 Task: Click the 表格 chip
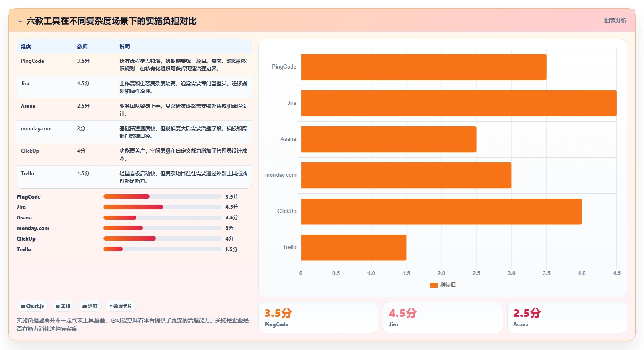coord(63,306)
